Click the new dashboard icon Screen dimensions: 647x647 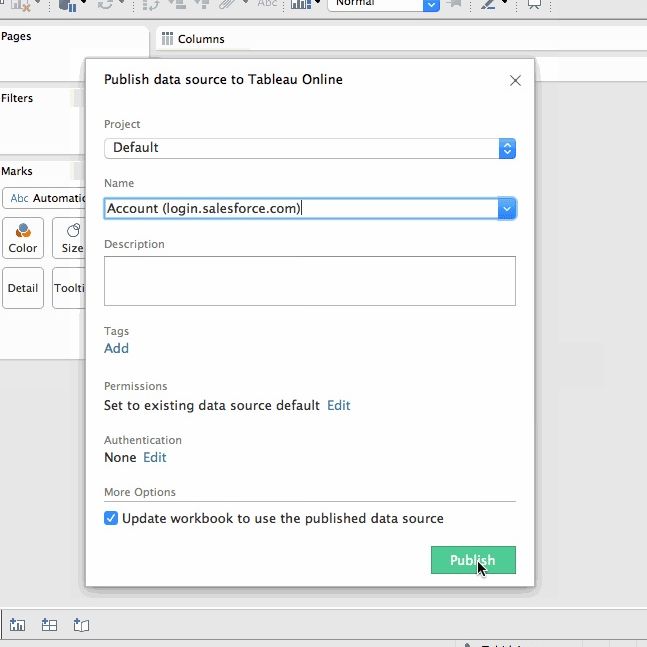(49, 625)
